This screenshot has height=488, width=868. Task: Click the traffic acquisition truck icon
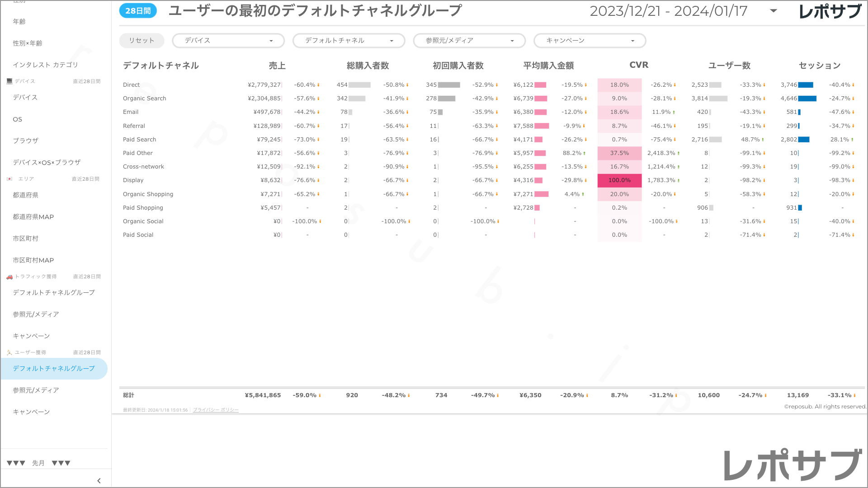point(9,277)
